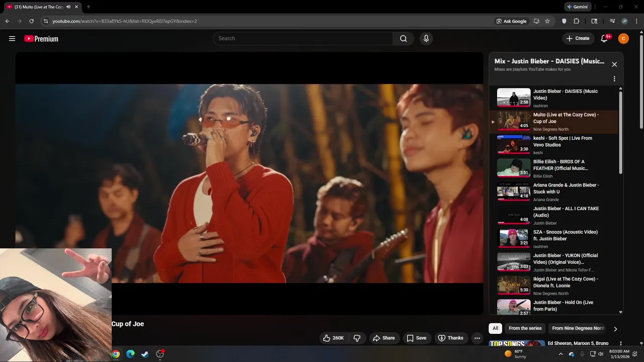Play Justin Bieber - YUKON video
The image size is (644, 362).
tap(553, 262)
